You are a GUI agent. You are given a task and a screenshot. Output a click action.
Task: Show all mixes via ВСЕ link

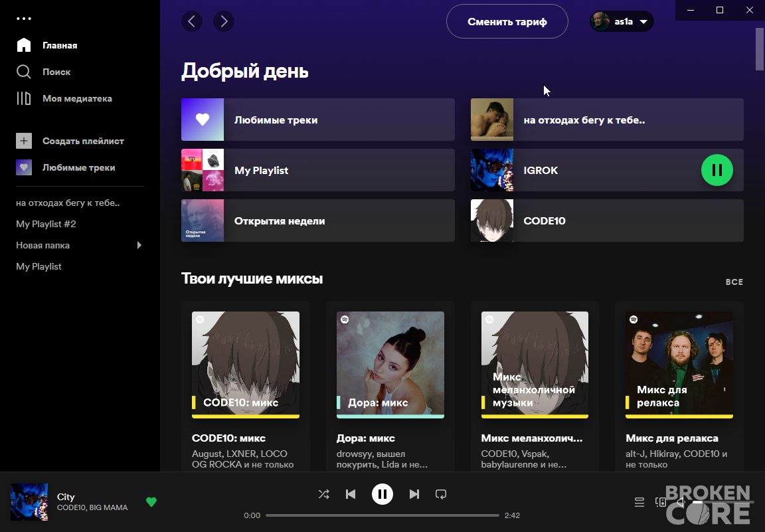click(x=734, y=282)
